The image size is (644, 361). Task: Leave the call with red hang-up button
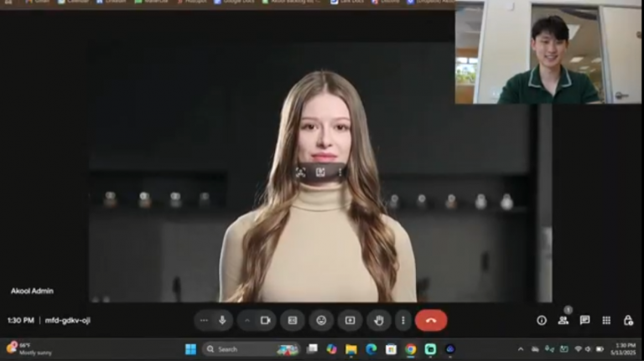point(431,320)
